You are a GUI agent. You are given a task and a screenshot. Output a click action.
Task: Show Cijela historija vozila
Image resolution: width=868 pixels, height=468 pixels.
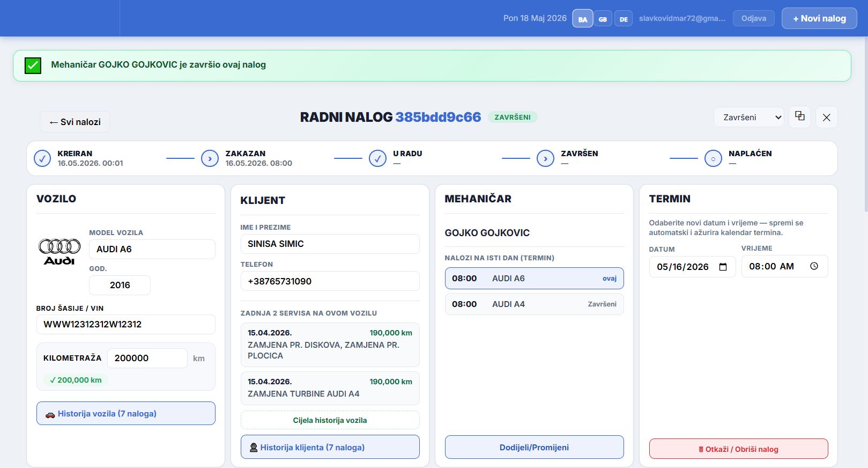(x=330, y=420)
